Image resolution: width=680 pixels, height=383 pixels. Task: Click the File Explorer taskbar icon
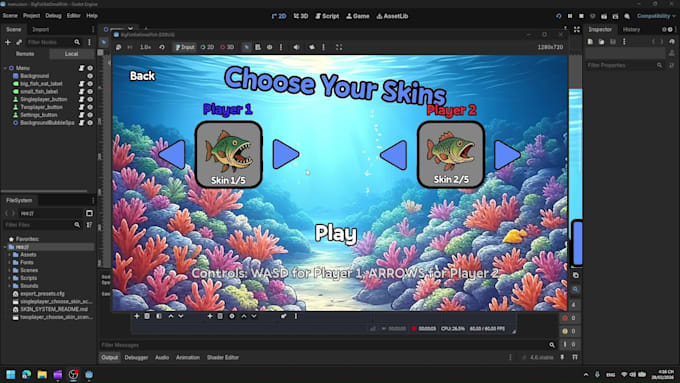(42, 375)
